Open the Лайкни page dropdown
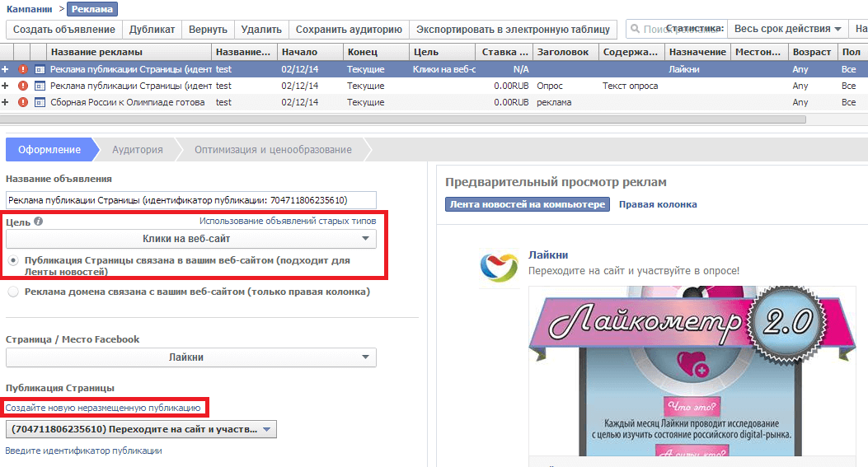This screenshot has width=868, height=467. (x=191, y=357)
